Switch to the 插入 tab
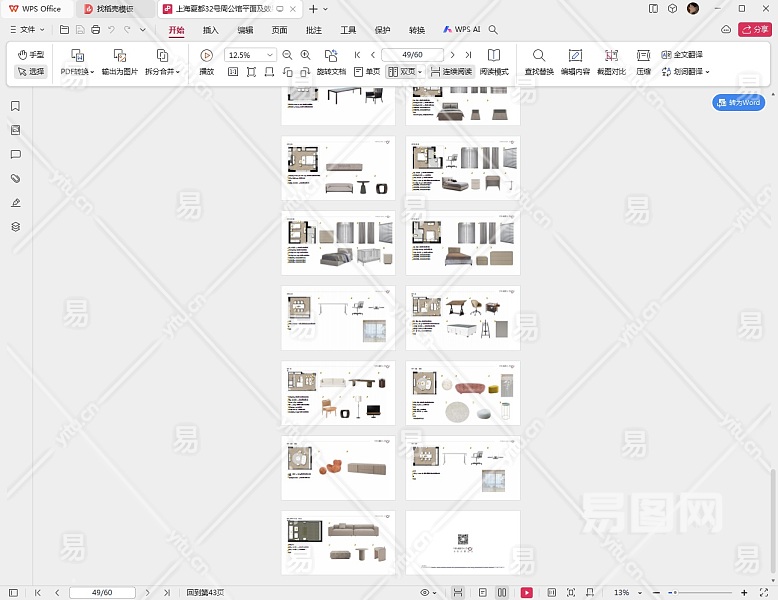The image size is (778, 600). (x=210, y=30)
